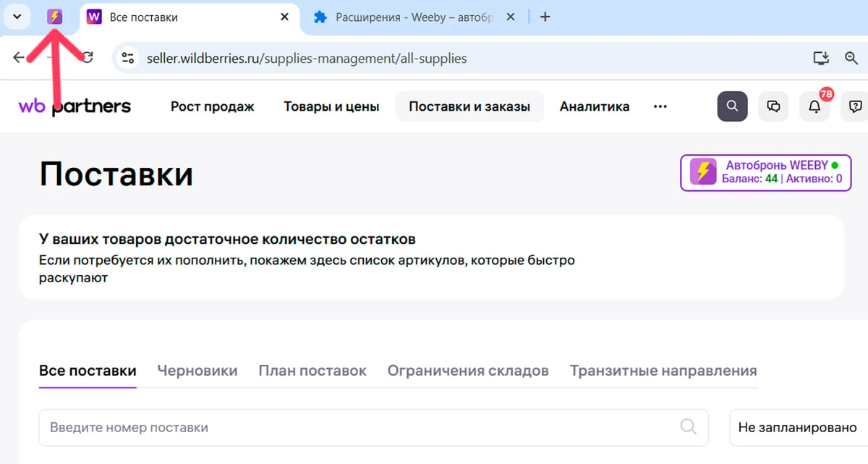Open the Товары и цены menu
The height and width of the screenshot is (464, 868).
tap(331, 106)
